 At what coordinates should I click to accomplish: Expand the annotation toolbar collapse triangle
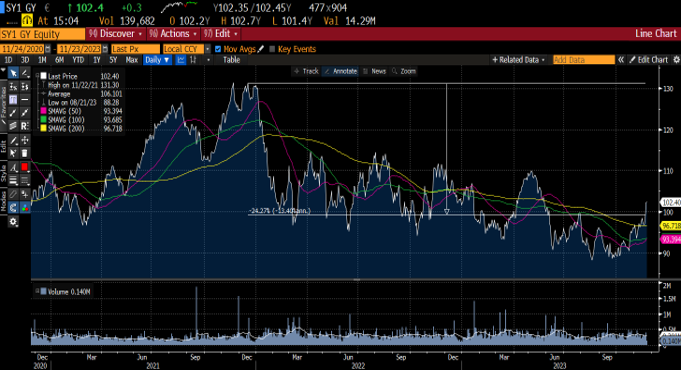coord(3,69)
